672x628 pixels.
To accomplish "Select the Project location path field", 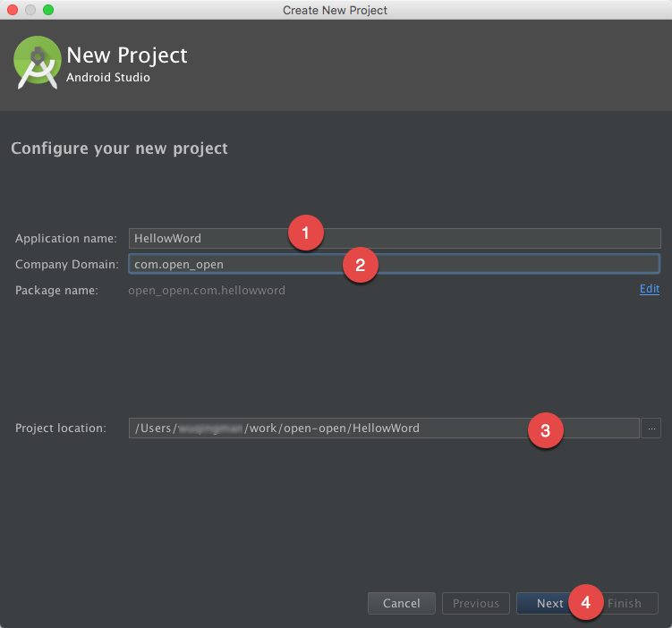I will tap(322, 429).
